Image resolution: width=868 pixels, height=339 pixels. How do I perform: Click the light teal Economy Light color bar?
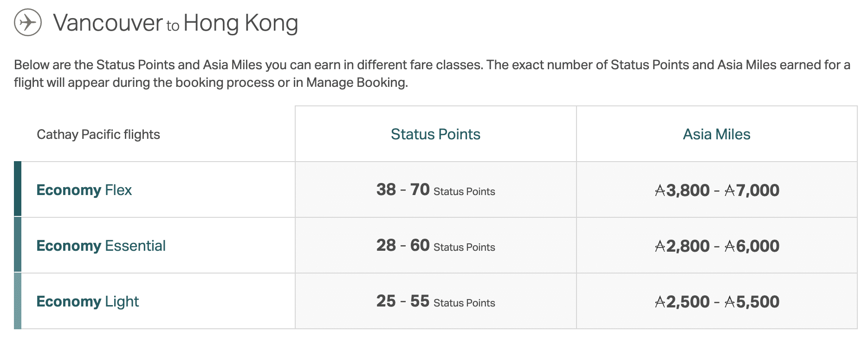pyautogui.click(x=18, y=301)
